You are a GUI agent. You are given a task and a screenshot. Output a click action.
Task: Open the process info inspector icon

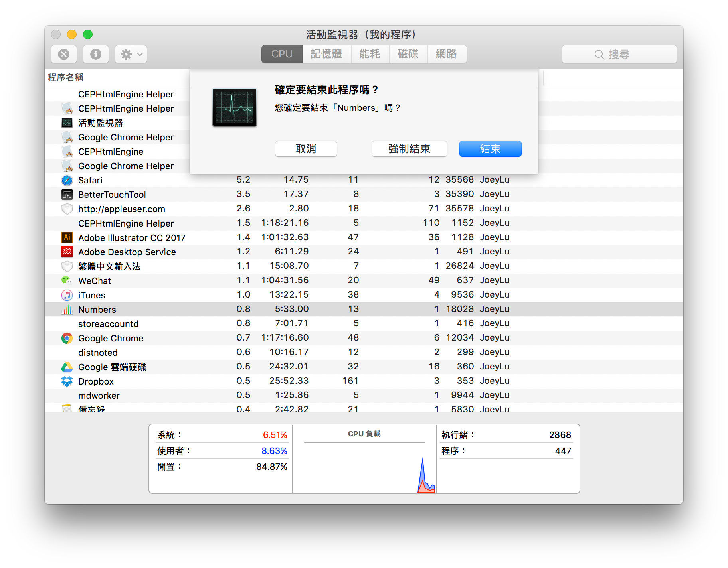(x=96, y=54)
